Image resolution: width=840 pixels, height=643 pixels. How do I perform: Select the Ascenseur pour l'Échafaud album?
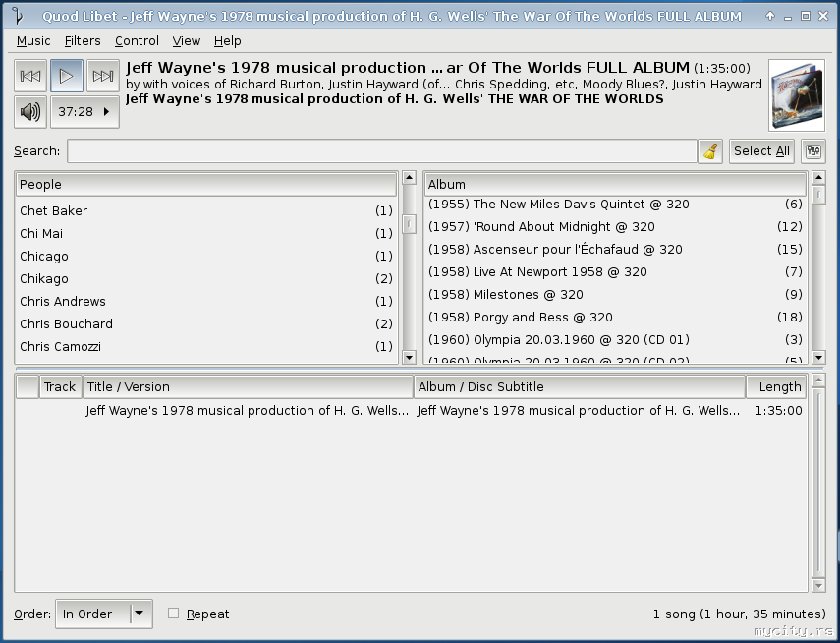616,250
